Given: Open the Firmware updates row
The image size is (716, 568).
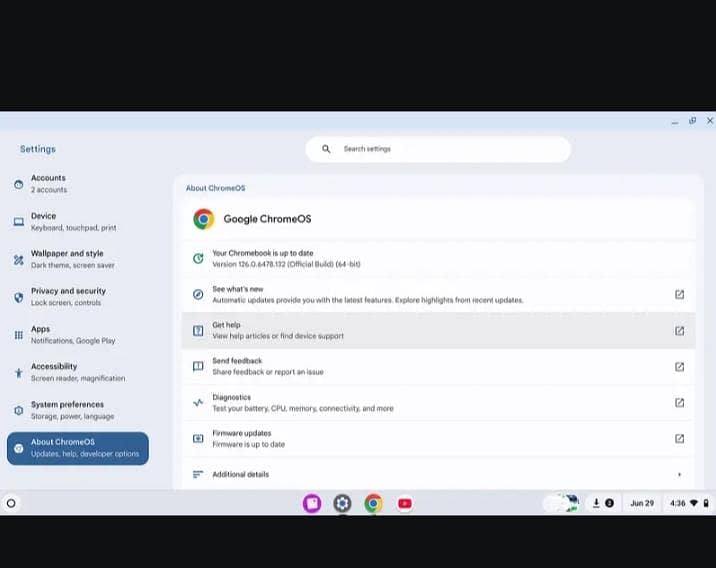Looking at the screenshot, I should point(438,438).
